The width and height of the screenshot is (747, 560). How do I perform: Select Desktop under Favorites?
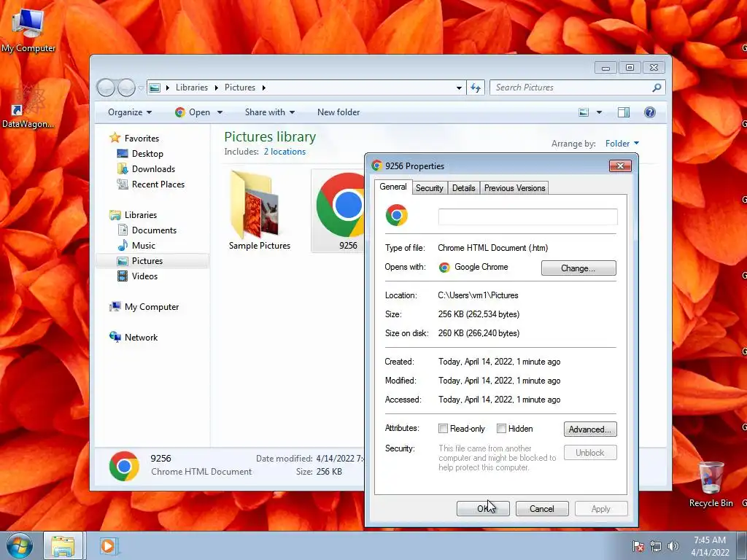coord(147,154)
